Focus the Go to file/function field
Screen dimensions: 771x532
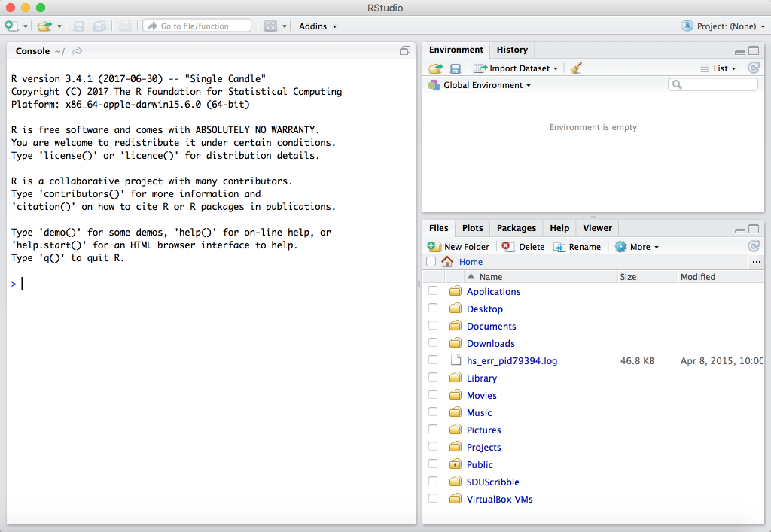click(x=197, y=26)
